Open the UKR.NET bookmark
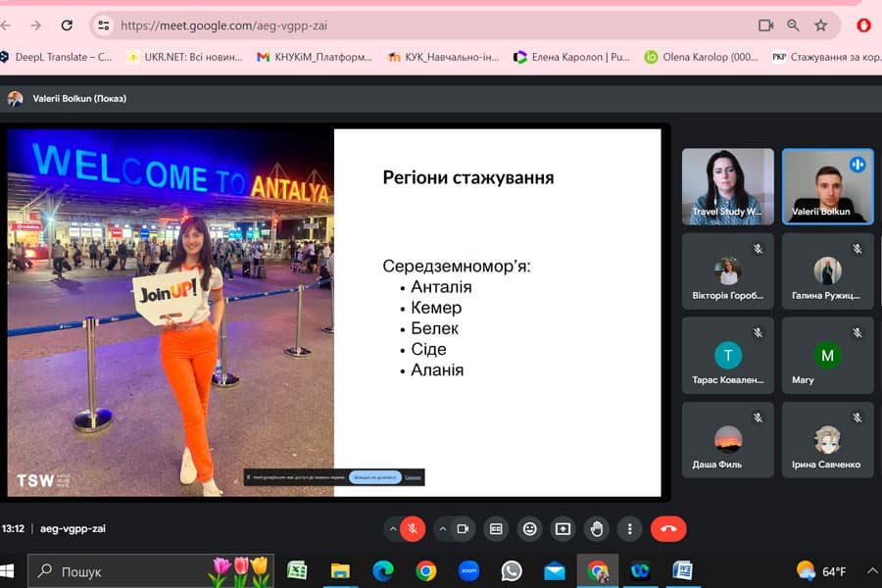Screen dimensions: 882x588 pyautogui.click(x=184, y=57)
